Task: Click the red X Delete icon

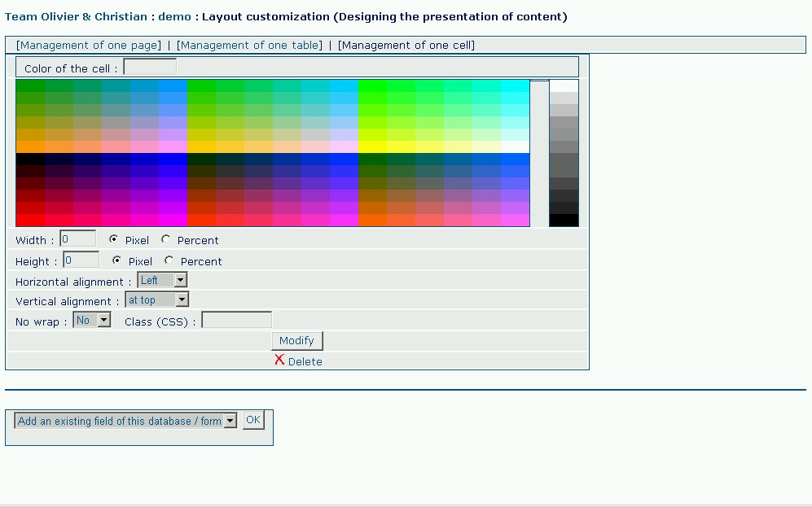Action: [279, 360]
